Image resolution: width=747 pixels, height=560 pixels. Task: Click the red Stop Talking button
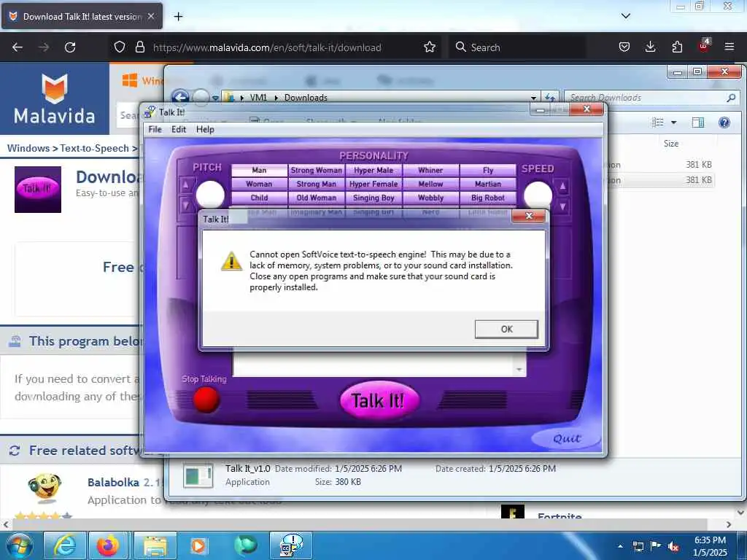click(206, 400)
